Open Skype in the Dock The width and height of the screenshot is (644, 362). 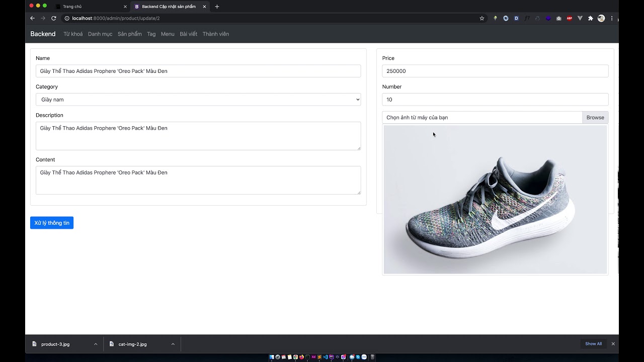coord(358,357)
